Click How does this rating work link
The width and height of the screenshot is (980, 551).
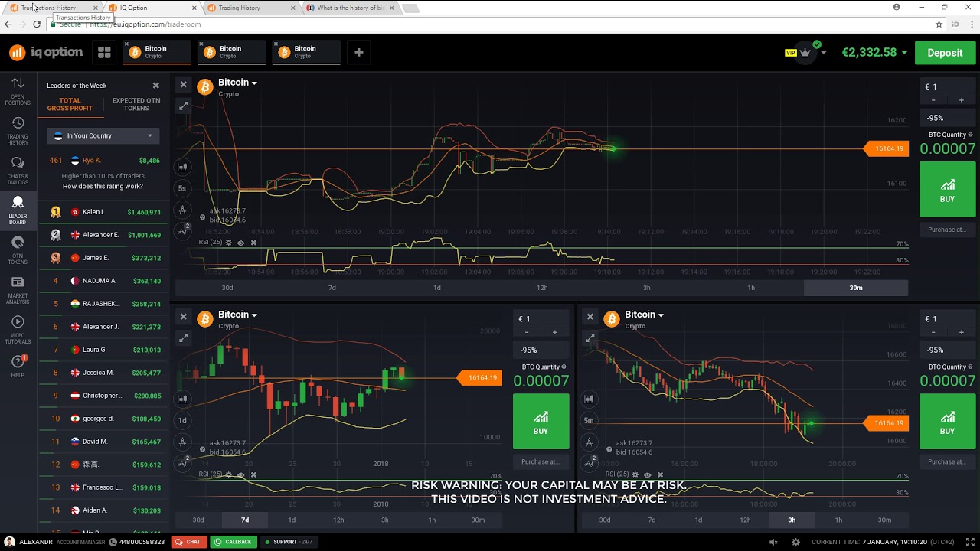(103, 187)
